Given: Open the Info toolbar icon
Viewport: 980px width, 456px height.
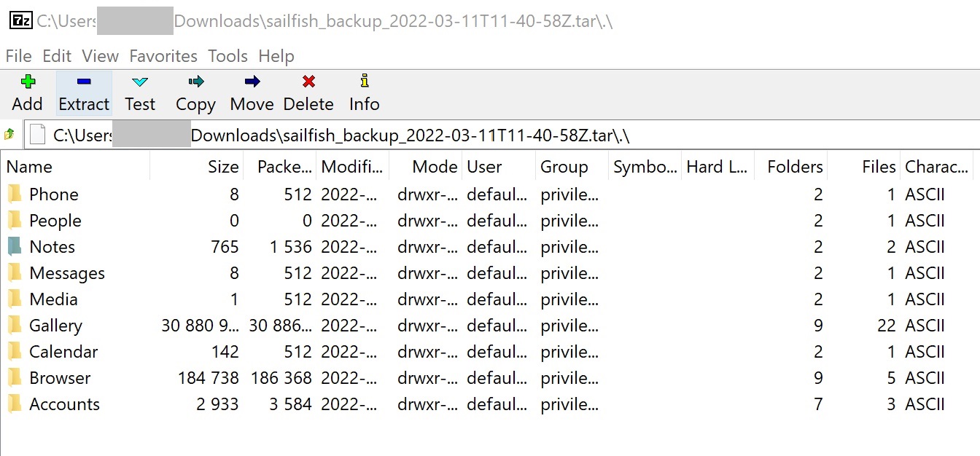Looking at the screenshot, I should 364,82.
